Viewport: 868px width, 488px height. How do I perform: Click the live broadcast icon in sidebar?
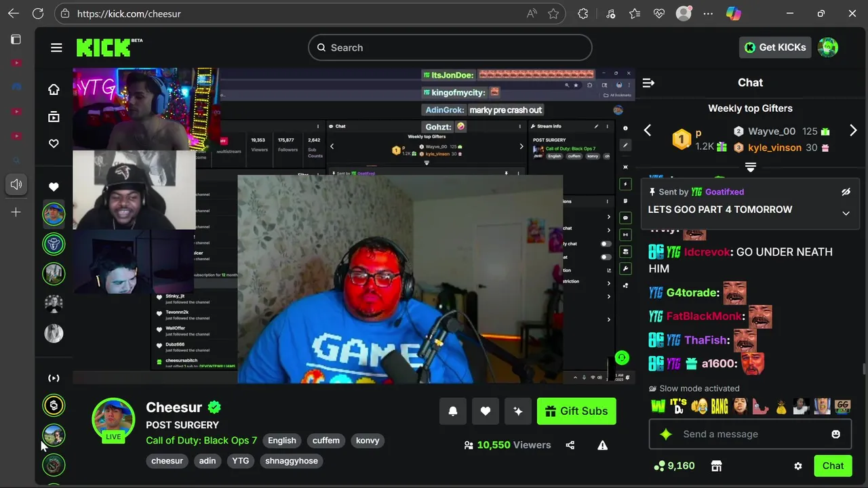pos(54,378)
